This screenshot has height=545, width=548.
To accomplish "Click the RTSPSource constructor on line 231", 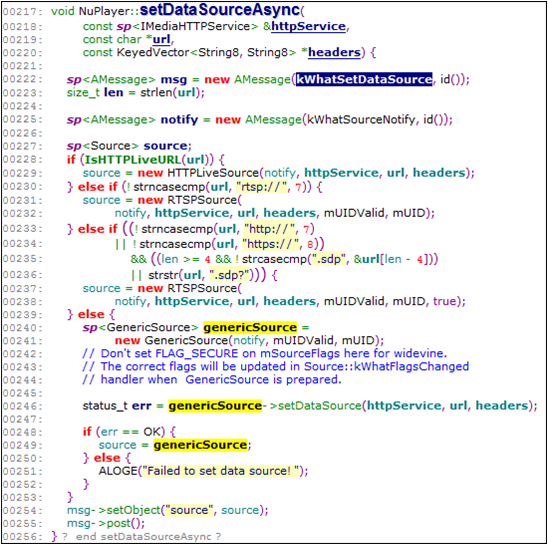I will (x=202, y=200).
